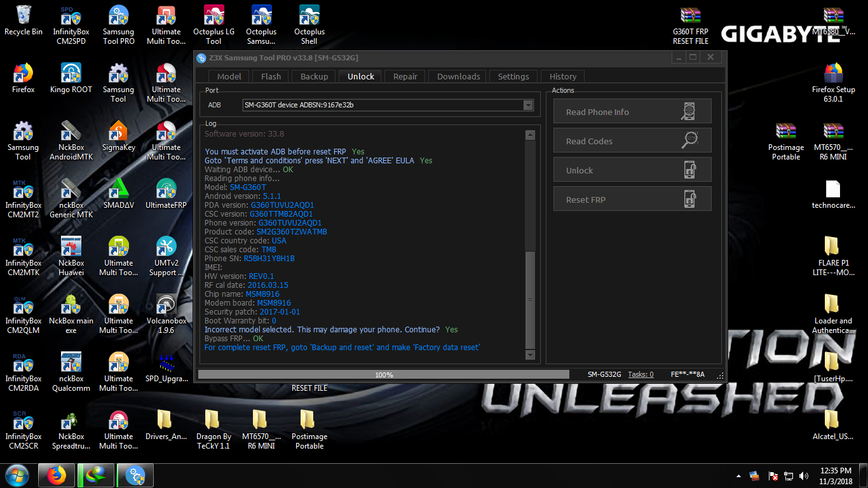Open the Octoplus Shell shortcut
The height and width of the screenshot is (488, 868).
click(x=309, y=25)
